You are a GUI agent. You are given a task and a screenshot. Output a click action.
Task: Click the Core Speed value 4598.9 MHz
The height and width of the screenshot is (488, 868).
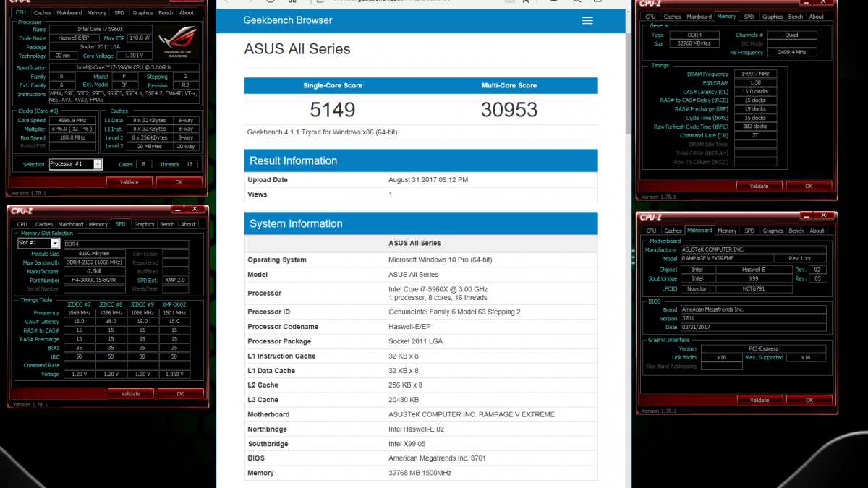coord(74,121)
